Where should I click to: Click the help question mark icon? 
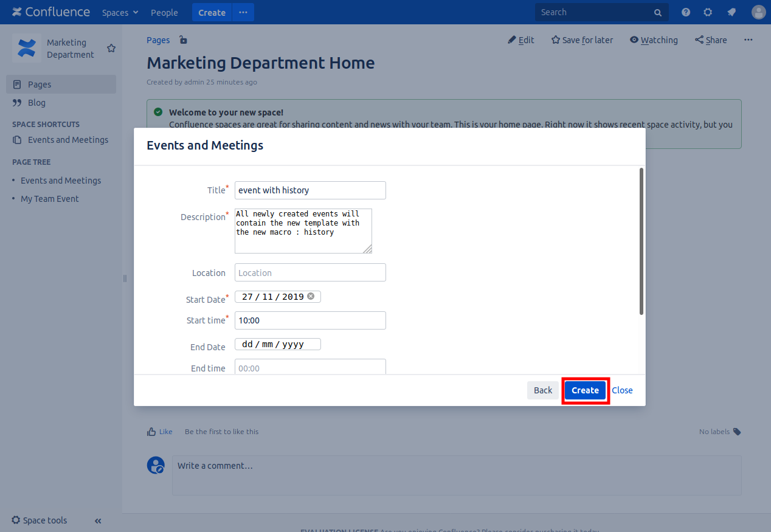(686, 12)
